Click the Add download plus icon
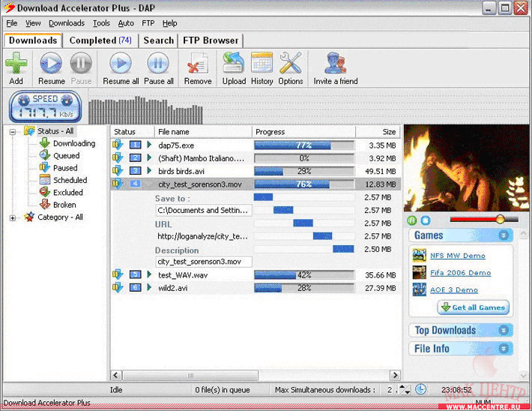532x411 pixels. 16,63
